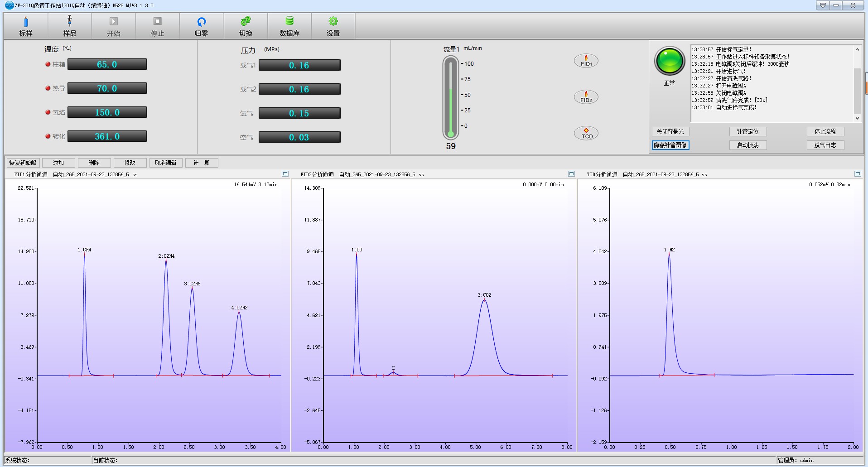868x467 pixels.
Task: Toggle 隐藏针管图像 syringe image visibility
Action: point(670,145)
